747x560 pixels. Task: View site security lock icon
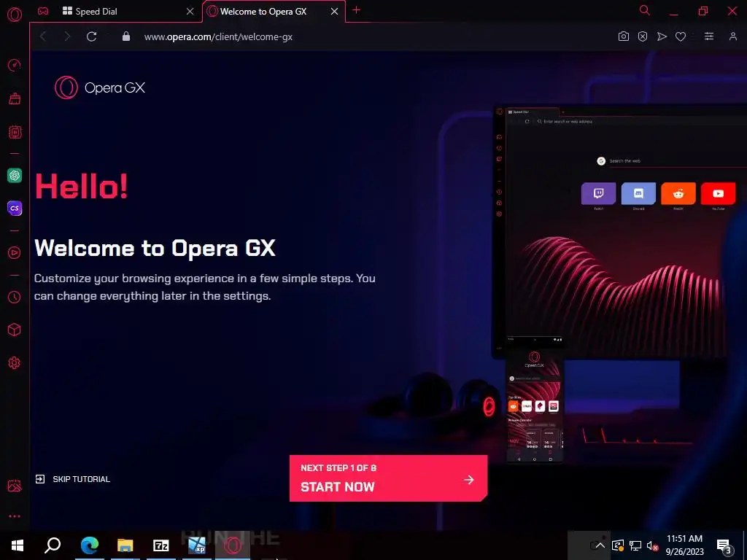126,36
